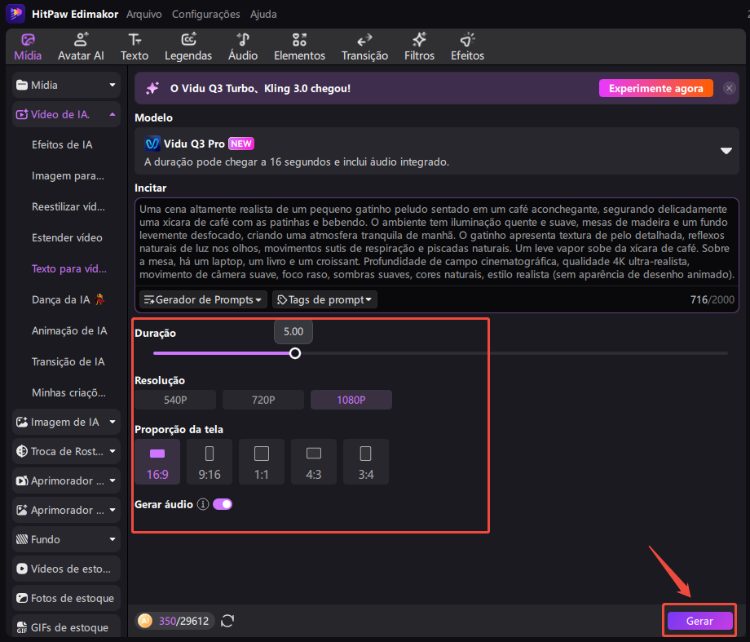The image size is (750, 642).
Task: Close the Vidu Q3 Turbo promo banner
Action: pyautogui.click(x=729, y=88)
